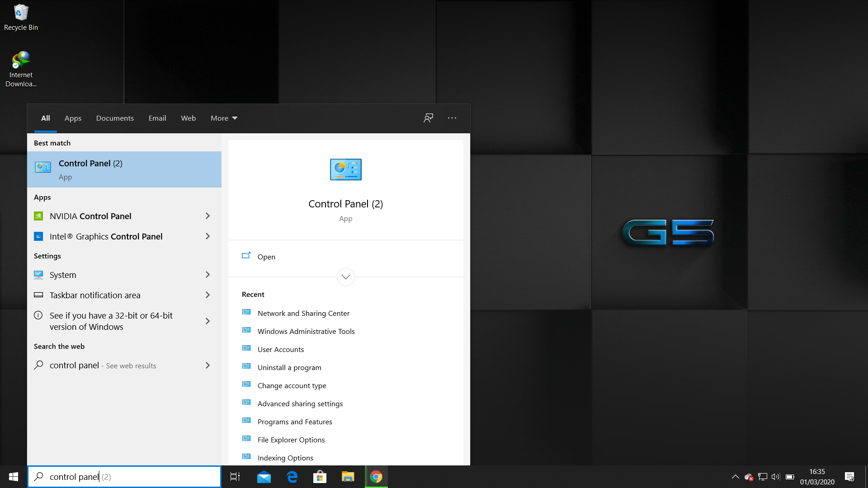Click the Windows Start button

(x=14, y=477)
